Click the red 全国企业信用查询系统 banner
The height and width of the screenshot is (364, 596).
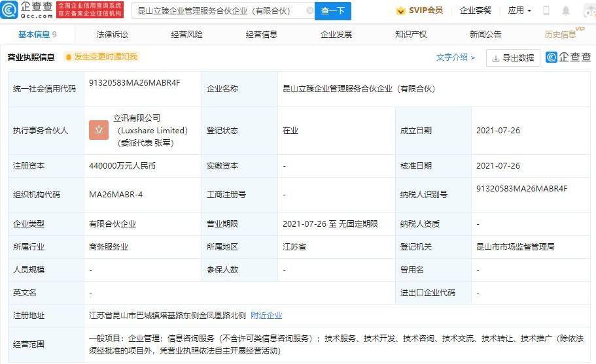90,10
